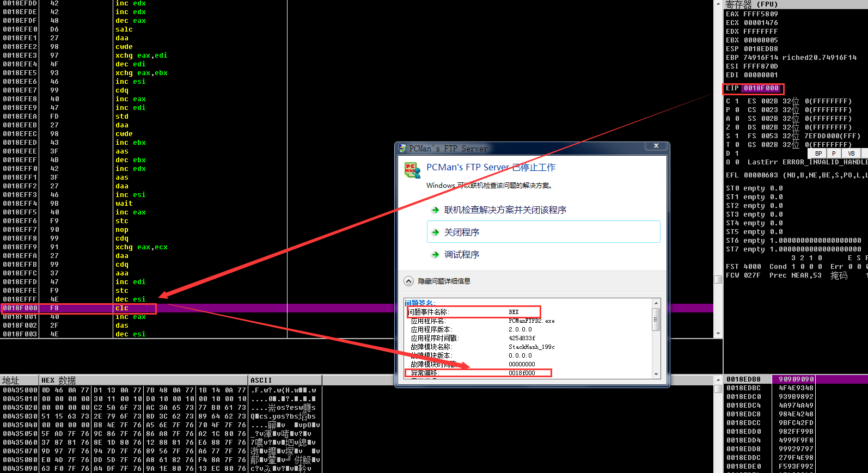
Task: Select stack row 0018EDB8 with 90909090
Action: (796, 379)
